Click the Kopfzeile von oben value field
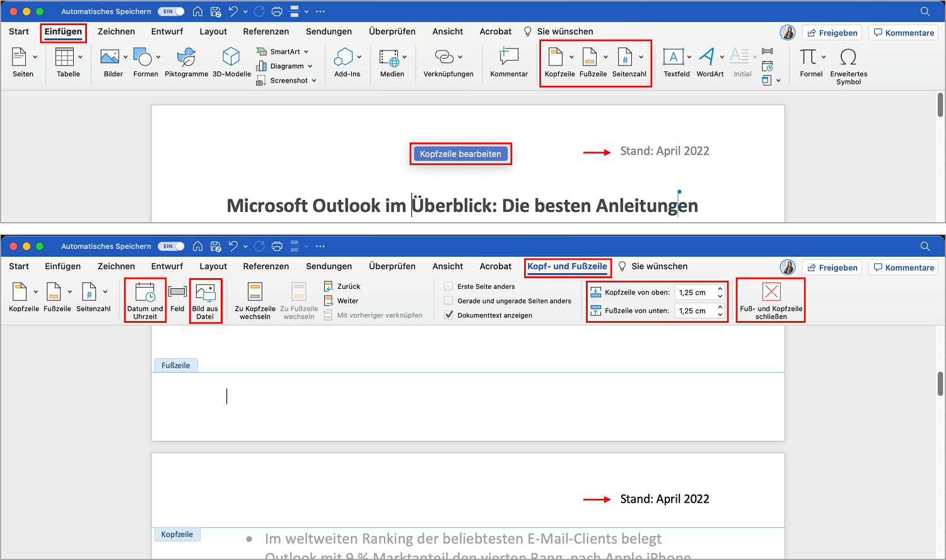 point(695,293)
